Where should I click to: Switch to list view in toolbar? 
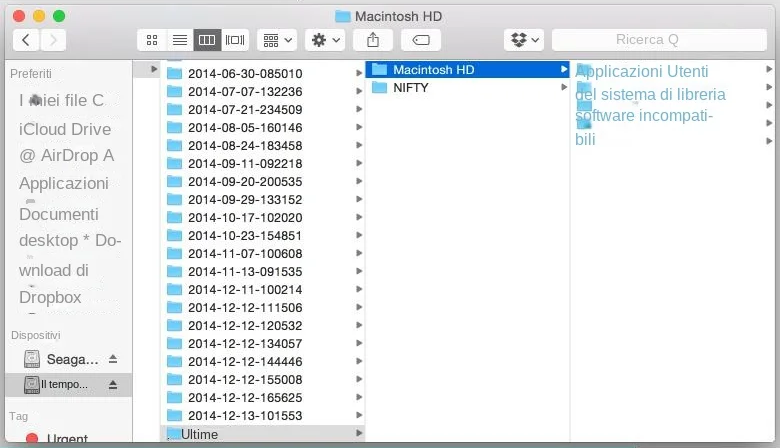(x=180, y=40)
